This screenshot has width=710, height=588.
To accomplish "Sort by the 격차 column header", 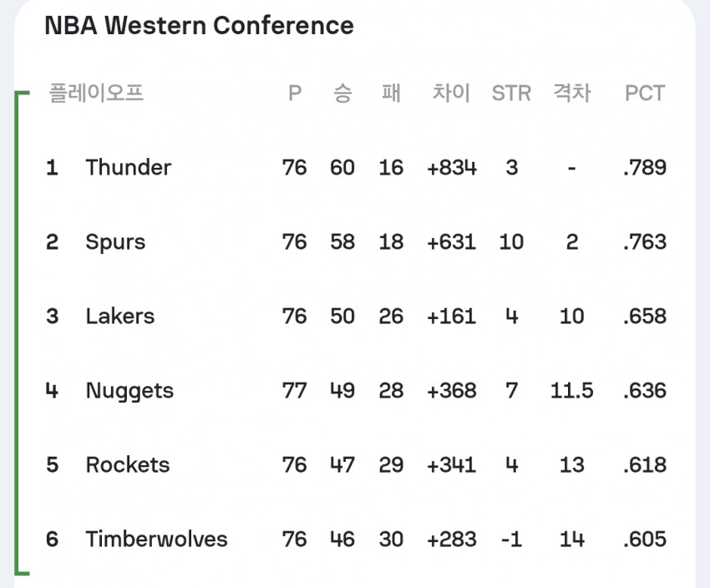I will tap(571, 93).
